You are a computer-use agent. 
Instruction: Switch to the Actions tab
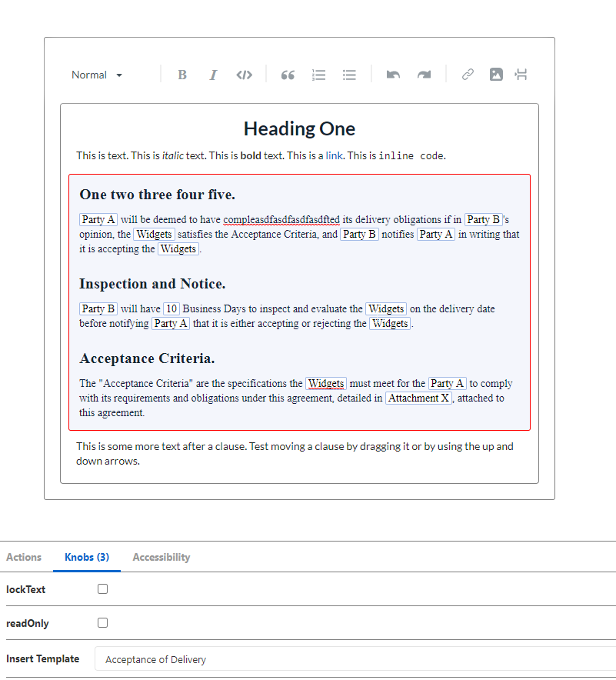(24, 557)
